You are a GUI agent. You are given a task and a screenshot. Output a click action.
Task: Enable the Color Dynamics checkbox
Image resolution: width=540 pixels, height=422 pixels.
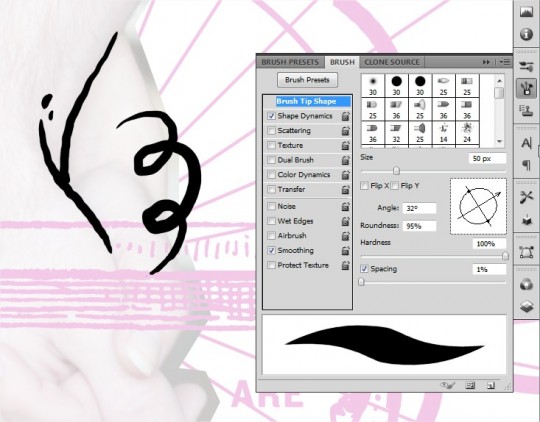click(271, 175)
